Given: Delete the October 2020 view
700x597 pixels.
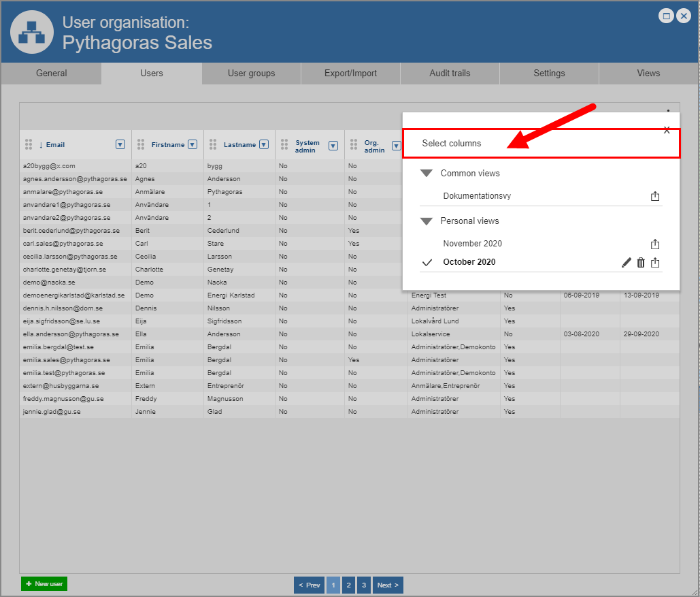Looking at the screenshot, I should (x=641, y=262).
